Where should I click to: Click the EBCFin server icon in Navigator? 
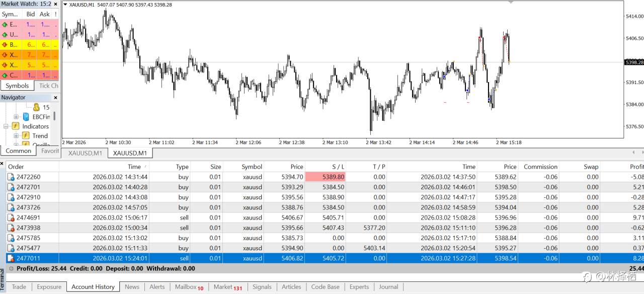click(26, 117)
